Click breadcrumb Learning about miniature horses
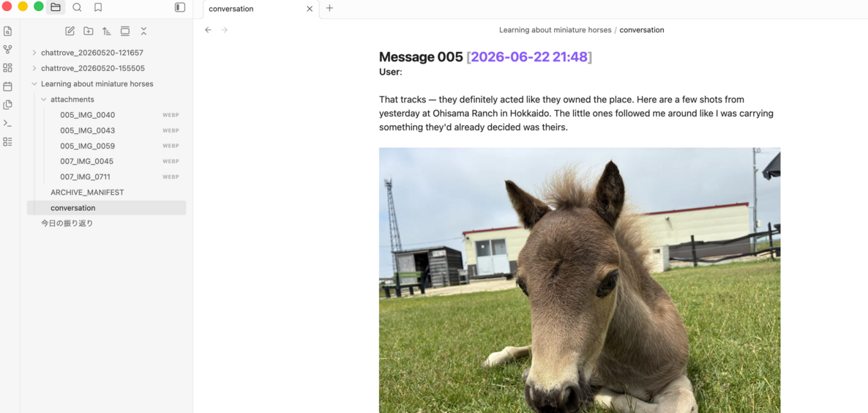Screen dimensions: 868x413 (x=555, y=30)
